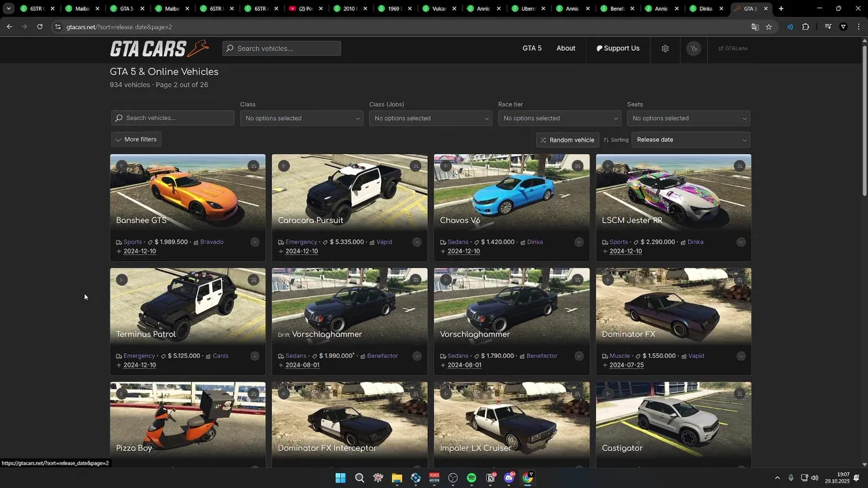The image size is (868, 488).
Task: Open the list icon on LSCM Jester RR card
Action: pos(740,166)
